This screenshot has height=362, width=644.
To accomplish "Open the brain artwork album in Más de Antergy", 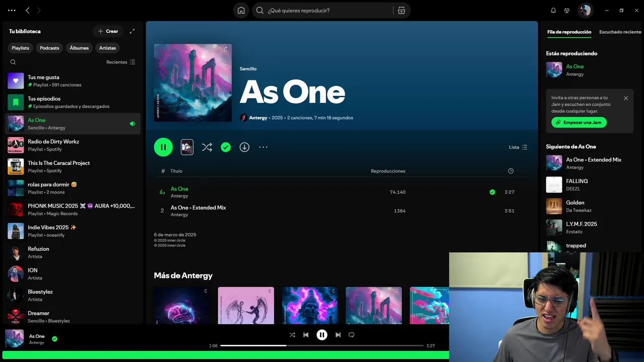I will coord(182,305).
